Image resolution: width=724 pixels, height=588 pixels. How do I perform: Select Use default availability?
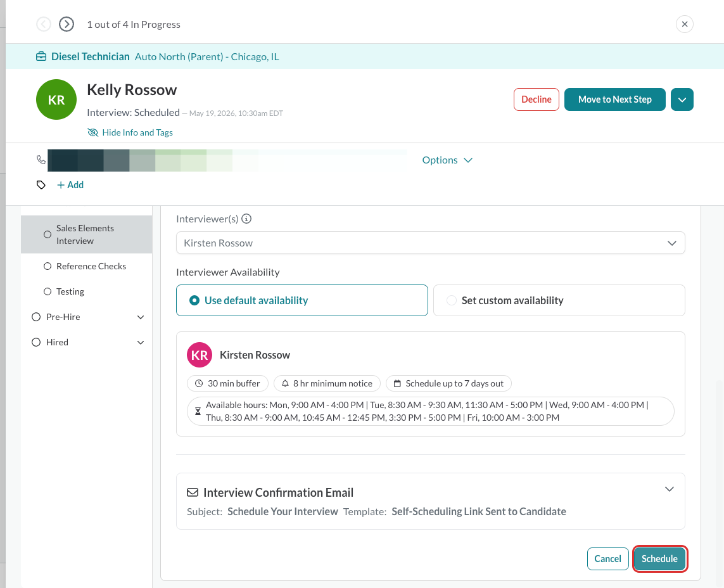[302, 300]
